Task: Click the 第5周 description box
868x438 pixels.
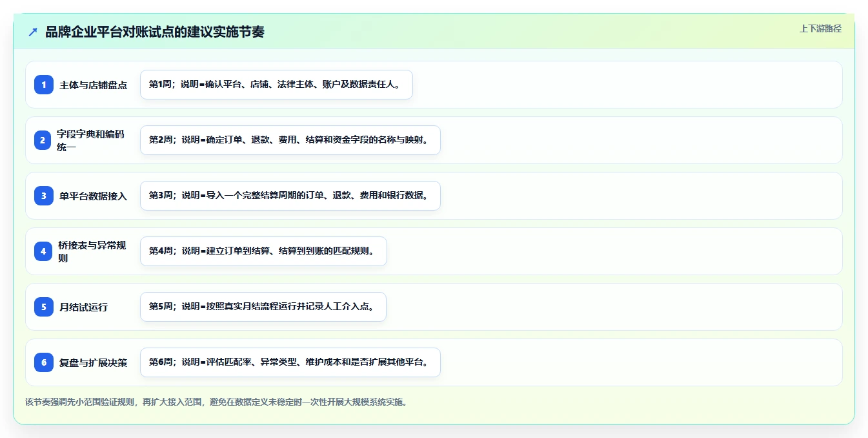Action: click(x=263, y=307)
